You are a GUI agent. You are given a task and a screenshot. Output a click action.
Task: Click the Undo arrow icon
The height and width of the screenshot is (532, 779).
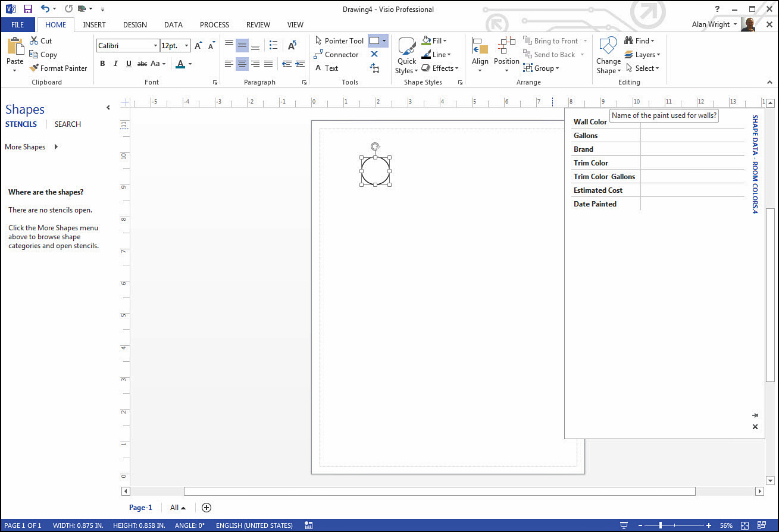coord(45,9)
